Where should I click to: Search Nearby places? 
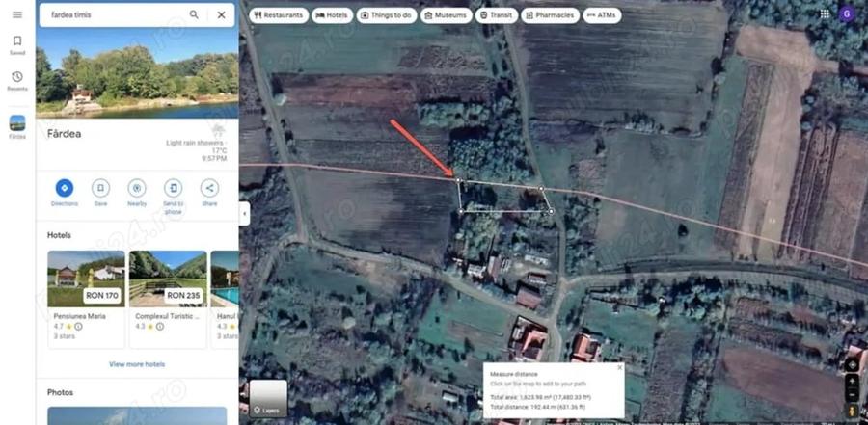coord(137,193)
